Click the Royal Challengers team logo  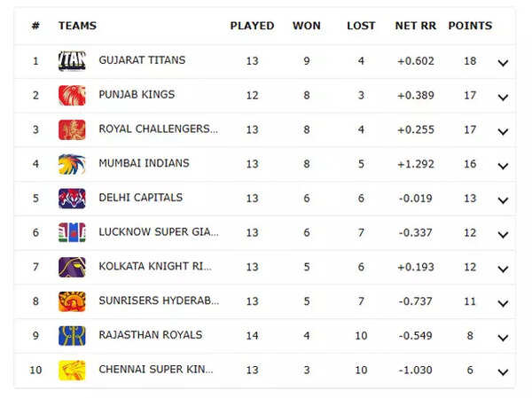pos(73,129)
